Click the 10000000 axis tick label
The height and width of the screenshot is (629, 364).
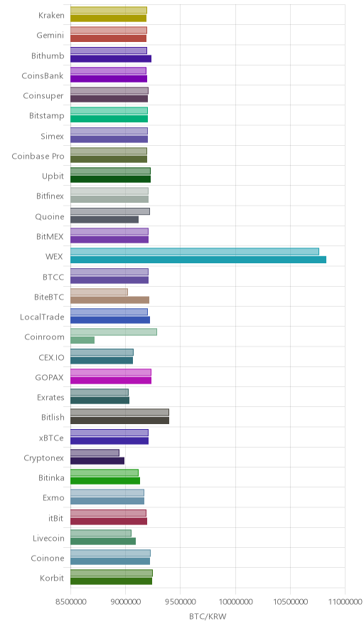(235, 602)
